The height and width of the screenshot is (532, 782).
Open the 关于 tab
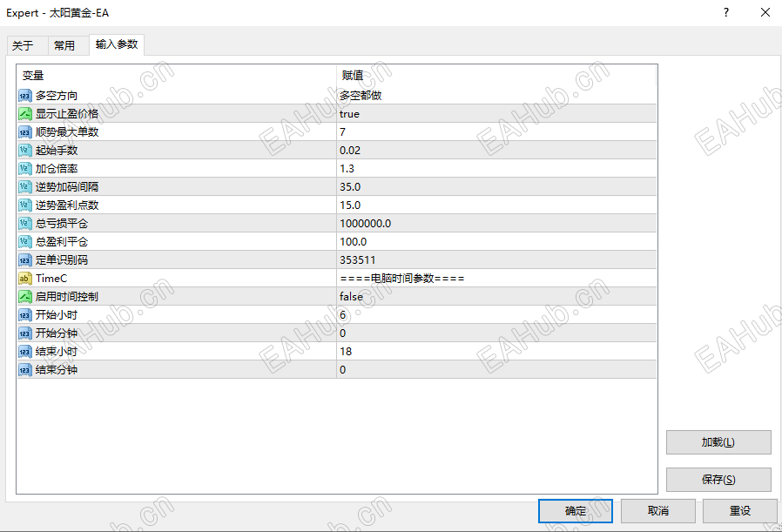coord(27,45)
